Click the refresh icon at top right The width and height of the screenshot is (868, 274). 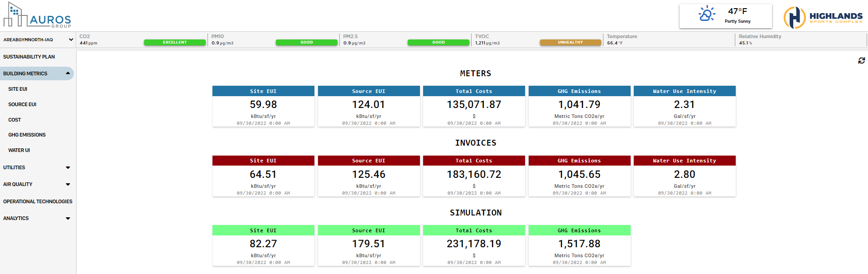tap(861, 60)
